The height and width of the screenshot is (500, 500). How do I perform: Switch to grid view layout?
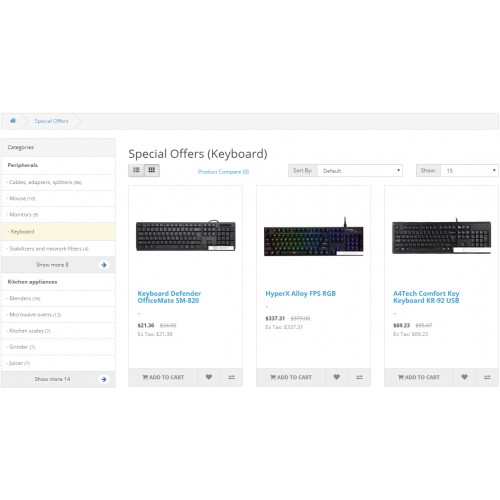[x=152, y=170]
